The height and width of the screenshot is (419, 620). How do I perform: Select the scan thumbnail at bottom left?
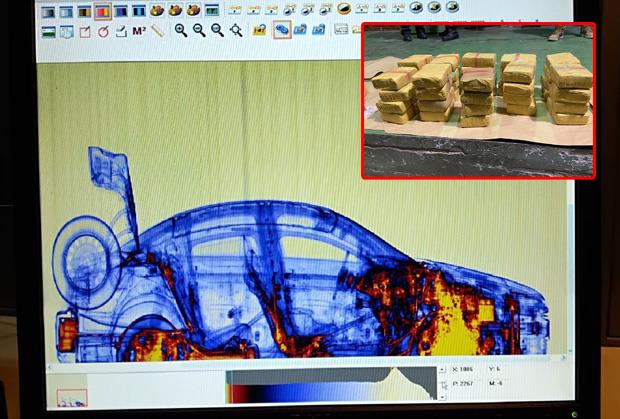tap(72, 398)
